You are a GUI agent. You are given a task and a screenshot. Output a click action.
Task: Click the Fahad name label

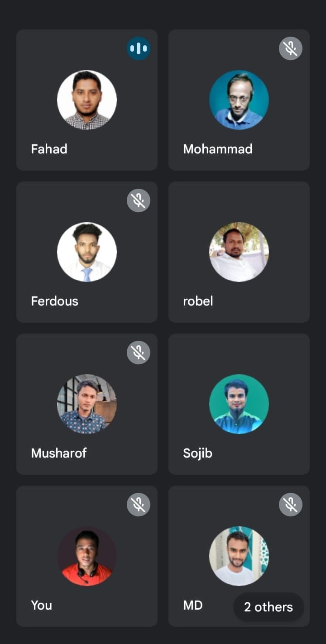[49, 149]
